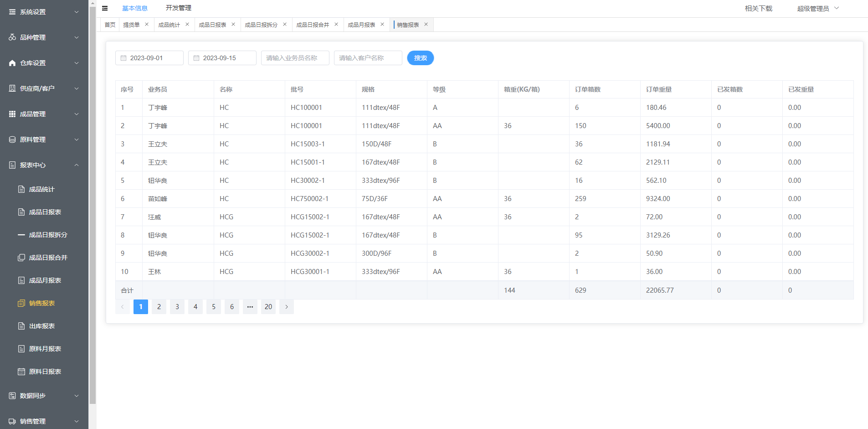Click the pagination ellipsis button
This screenshot has height=429, width=868.
250,307
